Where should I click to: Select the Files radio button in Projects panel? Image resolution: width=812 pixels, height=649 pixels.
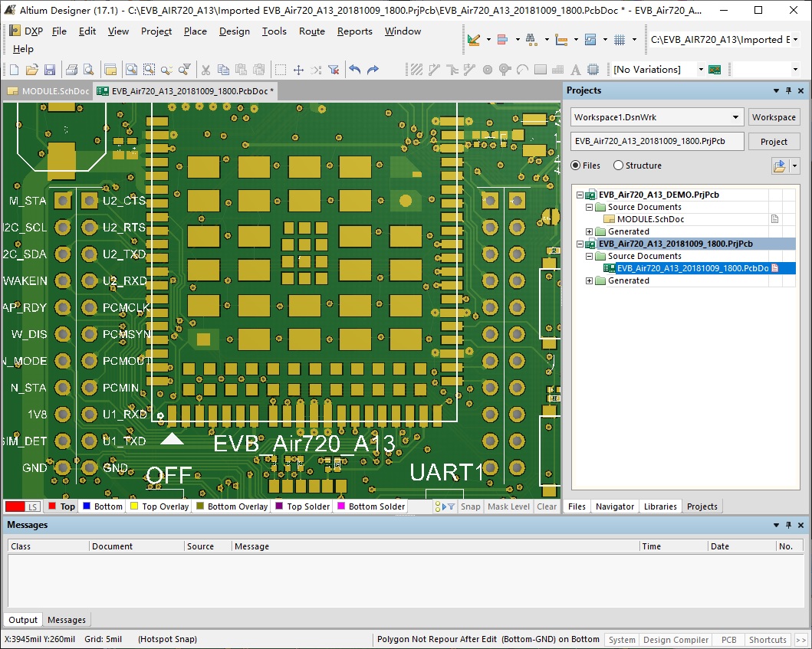pyautogui.click(x=575, y=165)
